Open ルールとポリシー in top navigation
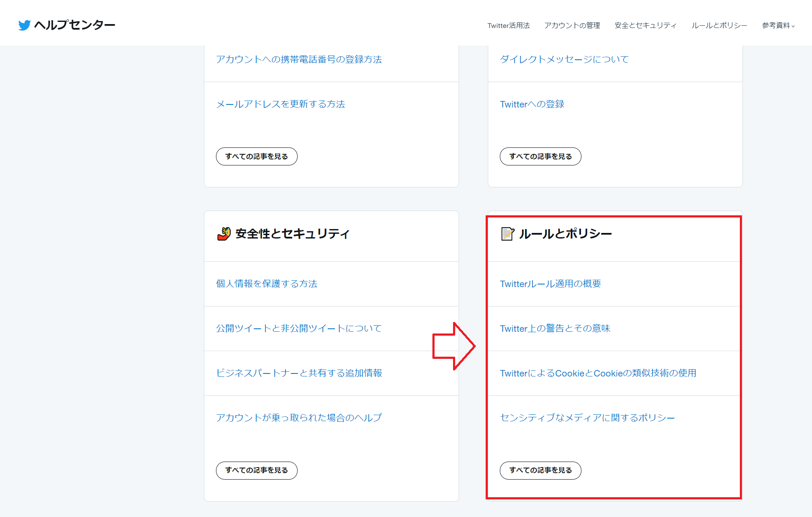This screenshot has height=517, width=812. point(719,25)
